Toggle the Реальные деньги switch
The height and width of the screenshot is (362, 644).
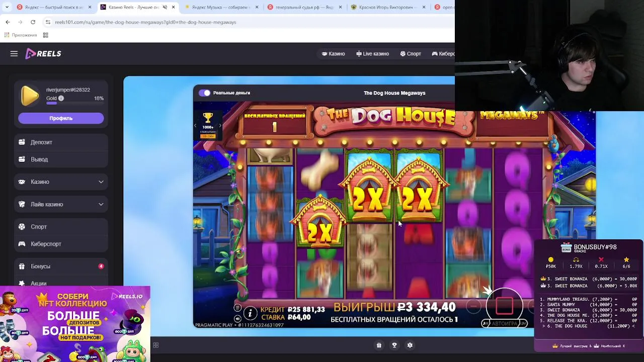(x=204, y=93)
